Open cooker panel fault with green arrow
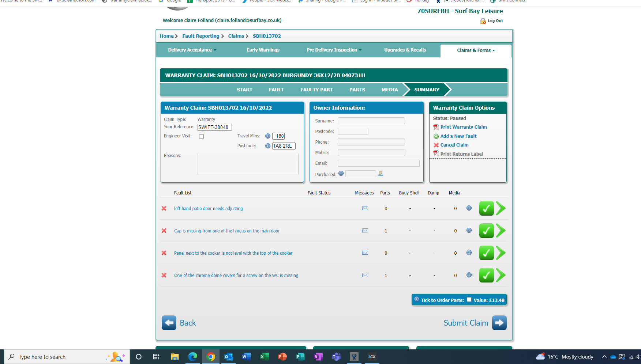This screenshot has height=364, width=641. coord(501,253)
